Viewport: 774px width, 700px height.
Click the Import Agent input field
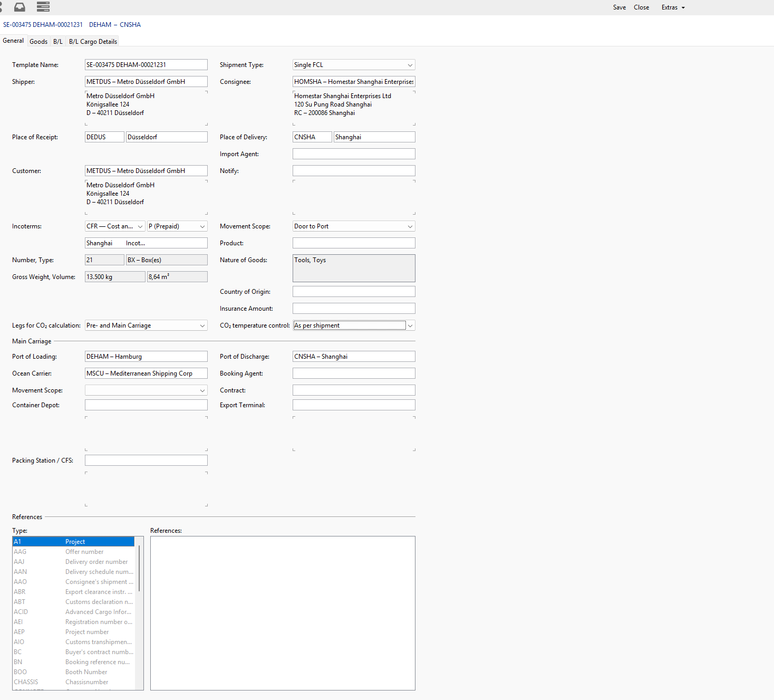pyautogui.click(x=354, y=154)
